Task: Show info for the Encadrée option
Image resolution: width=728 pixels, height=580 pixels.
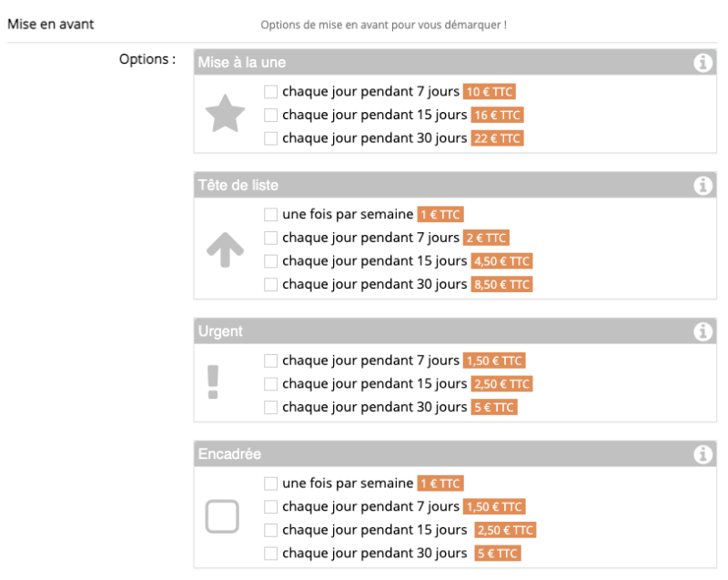Action: (702, 453)
